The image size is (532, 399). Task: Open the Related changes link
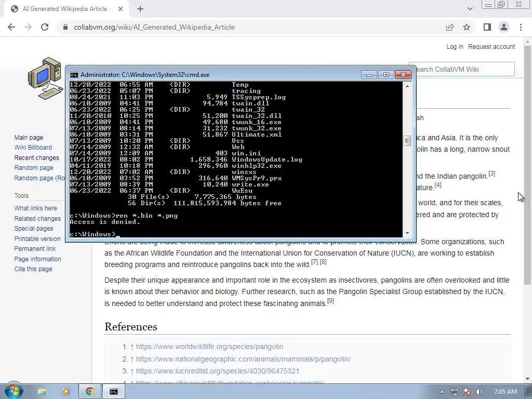click(37, 219)
